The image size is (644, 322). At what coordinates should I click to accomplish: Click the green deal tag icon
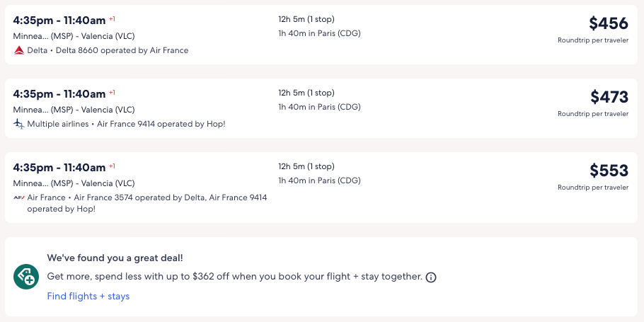[25, 276]
